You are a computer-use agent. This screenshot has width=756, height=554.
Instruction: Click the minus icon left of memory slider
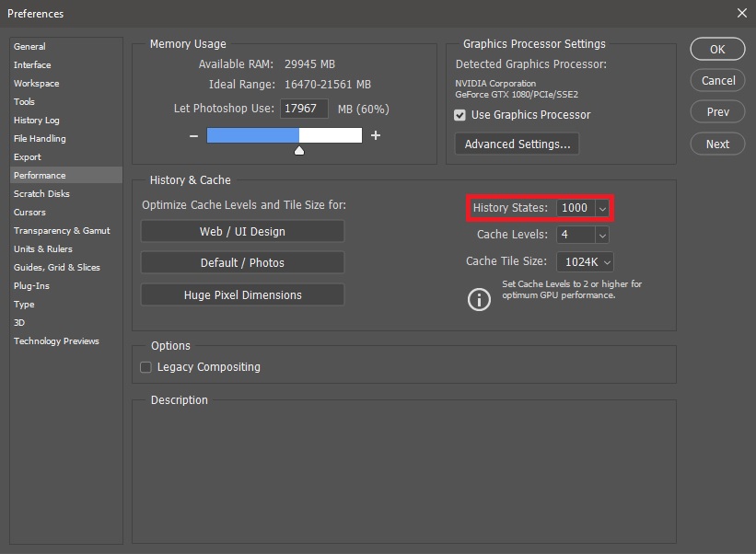click(x=193, y=136)
